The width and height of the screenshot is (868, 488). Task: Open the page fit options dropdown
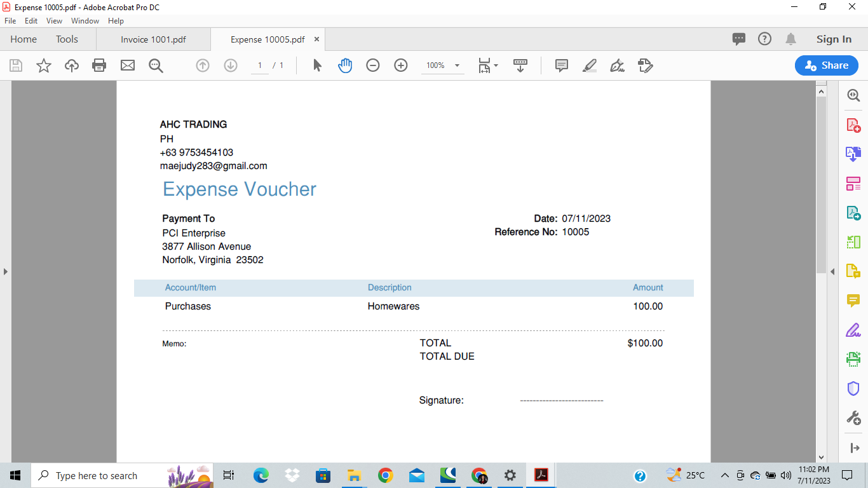[x=488, y=65]
